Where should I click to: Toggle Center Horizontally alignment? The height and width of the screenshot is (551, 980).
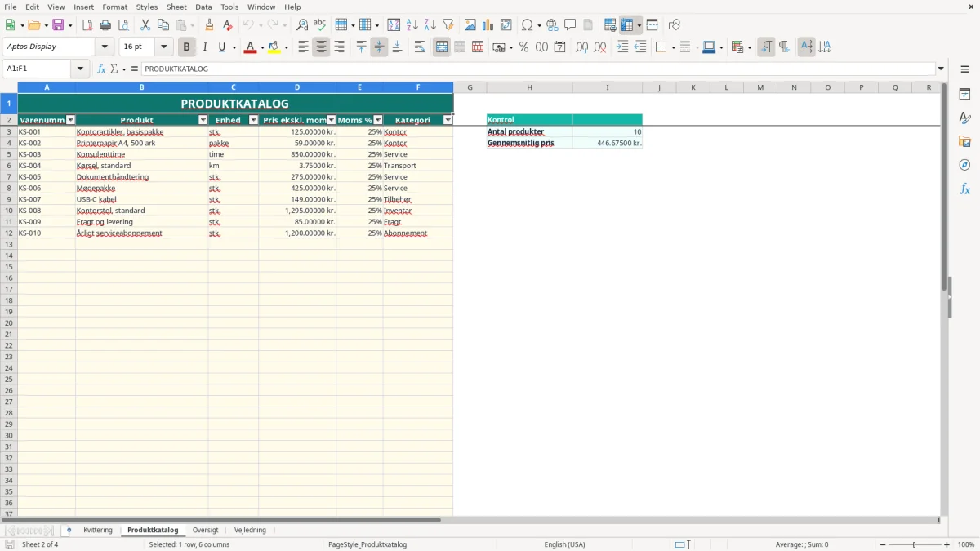click(321, 47)
